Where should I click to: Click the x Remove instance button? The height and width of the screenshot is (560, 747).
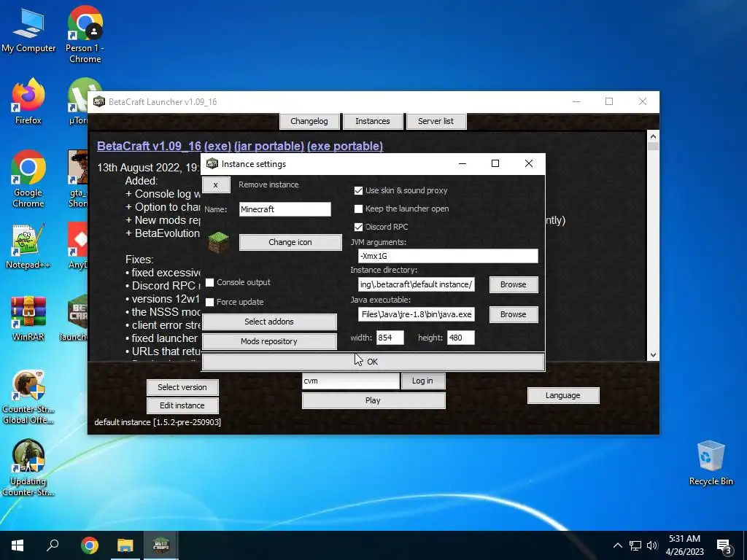tap(216, 184)
